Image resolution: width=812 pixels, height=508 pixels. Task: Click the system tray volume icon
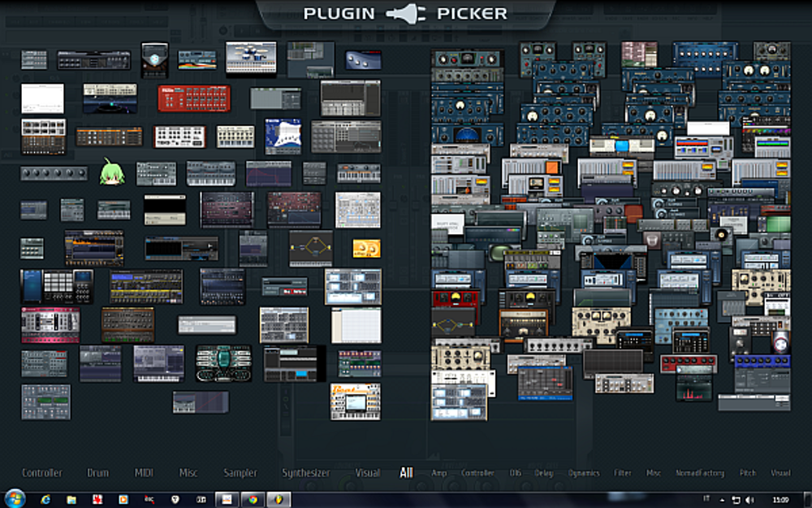click(749, 499)
